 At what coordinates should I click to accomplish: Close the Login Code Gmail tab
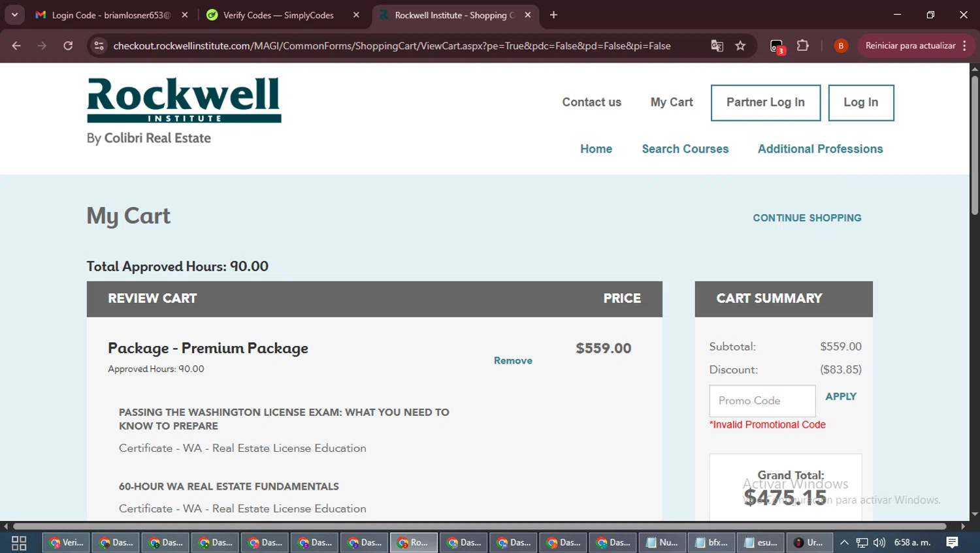pyautogui.click(x=185, y=15)
